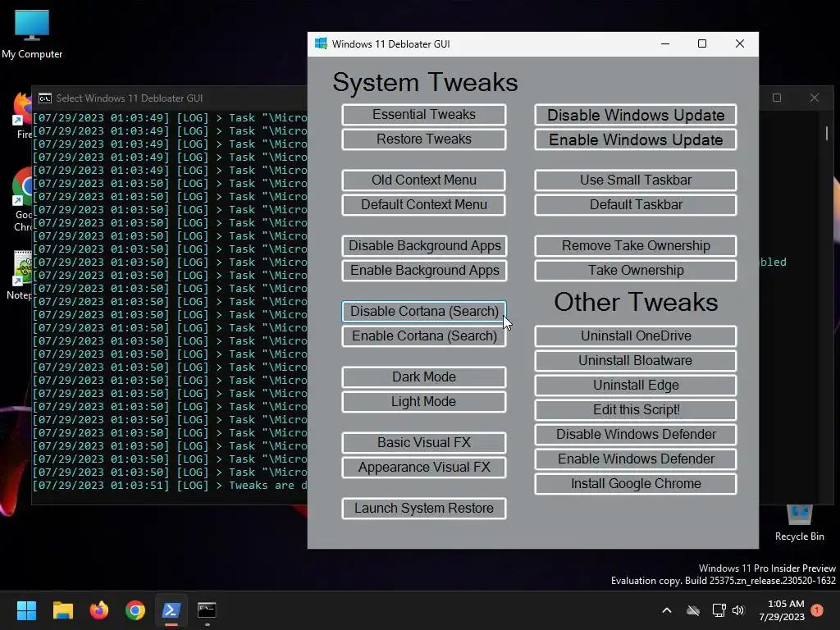This screenshot has height=630, width=840.
Task: Open the clock showing 1:05 AM
Action: [x=782, y=610]
